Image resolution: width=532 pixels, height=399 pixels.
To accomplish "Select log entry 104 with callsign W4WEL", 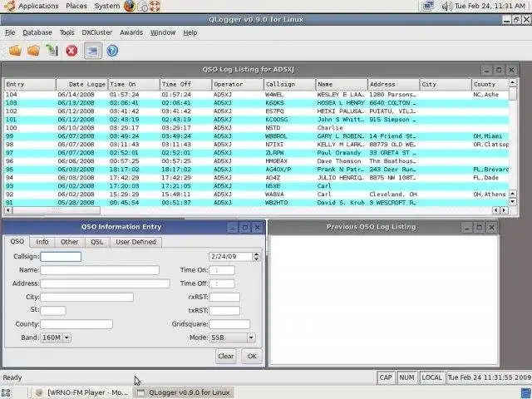I will coord(257,95).
